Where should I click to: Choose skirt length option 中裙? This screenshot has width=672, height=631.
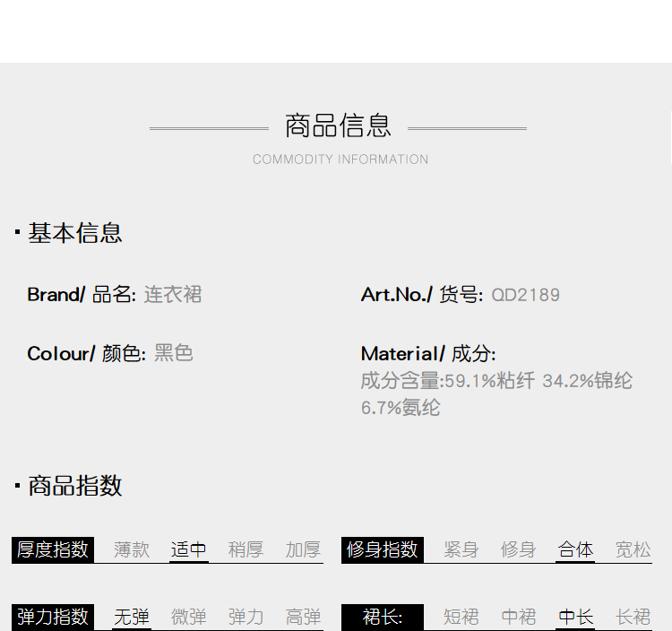click(519, 618)
